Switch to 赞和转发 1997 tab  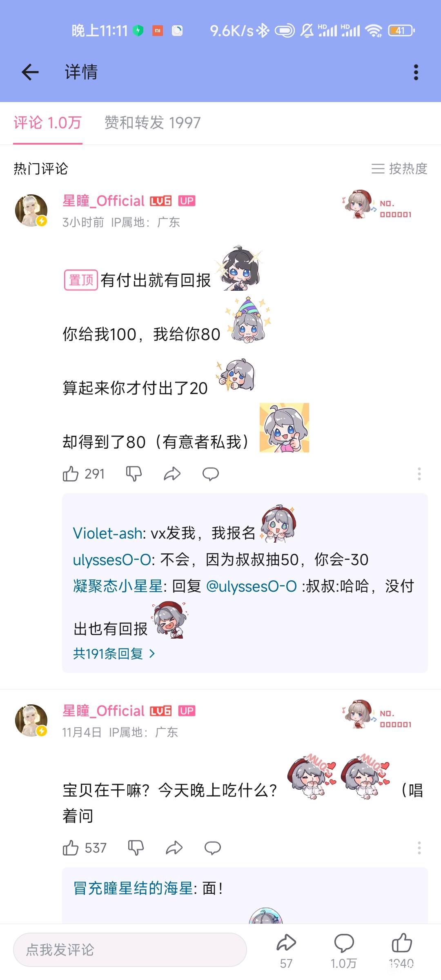pyautogui.click(x=153, y=122)
